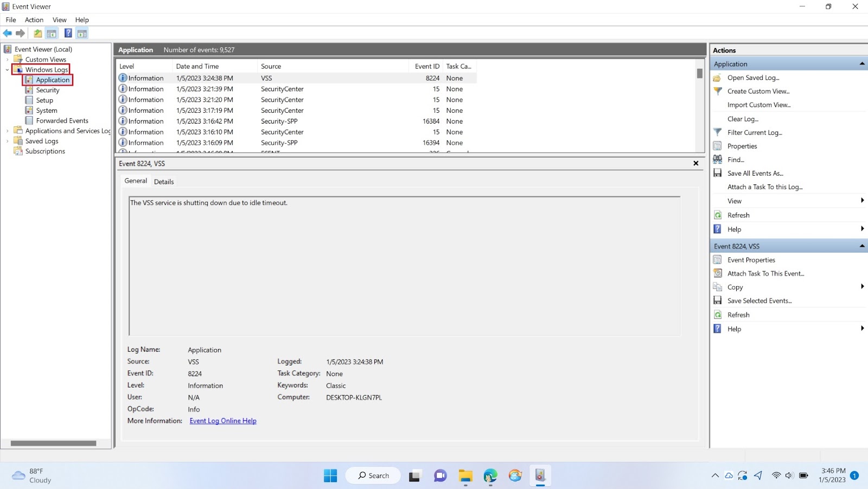Viewport: 868px width, 489px height.
Task: Click the Event Properties icon
Action: [x=717, y=260]
